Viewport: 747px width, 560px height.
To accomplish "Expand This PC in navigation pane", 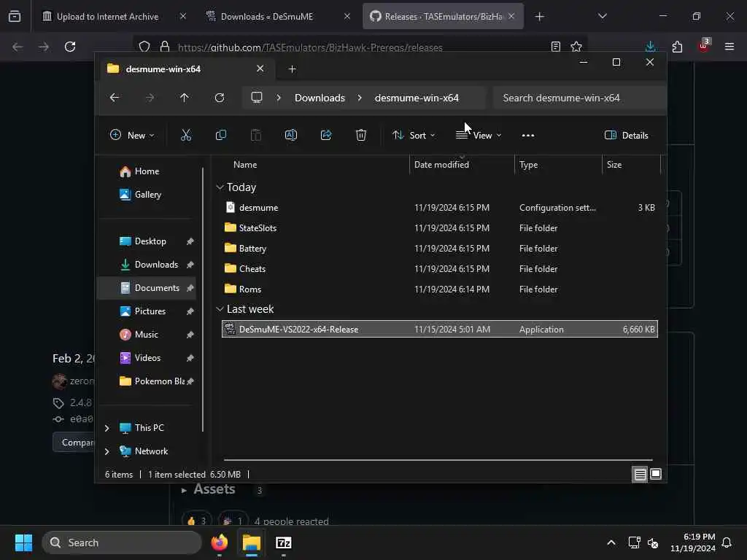I will [107, 428].
